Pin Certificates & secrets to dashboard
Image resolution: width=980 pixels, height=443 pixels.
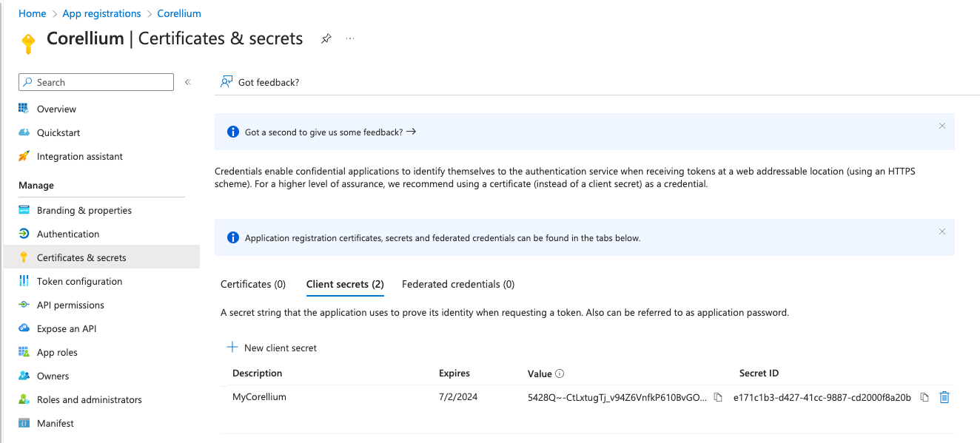click(326, 38)
